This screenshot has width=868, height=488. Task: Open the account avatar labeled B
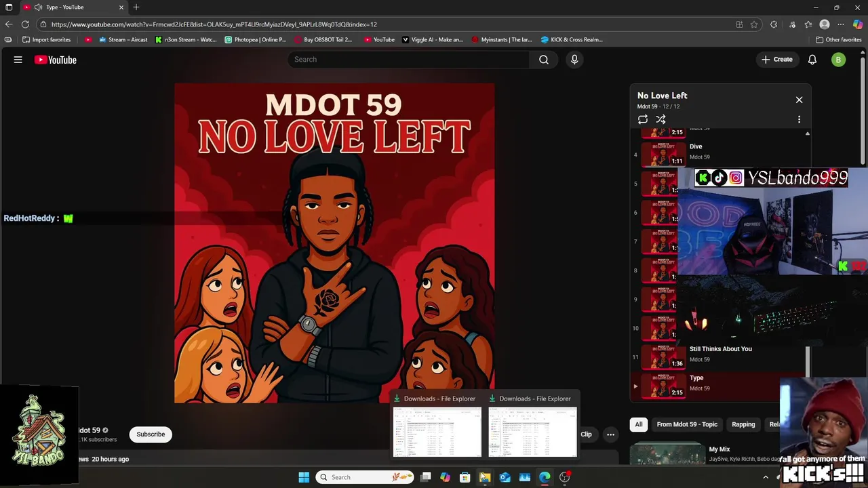tap(838, 60)
